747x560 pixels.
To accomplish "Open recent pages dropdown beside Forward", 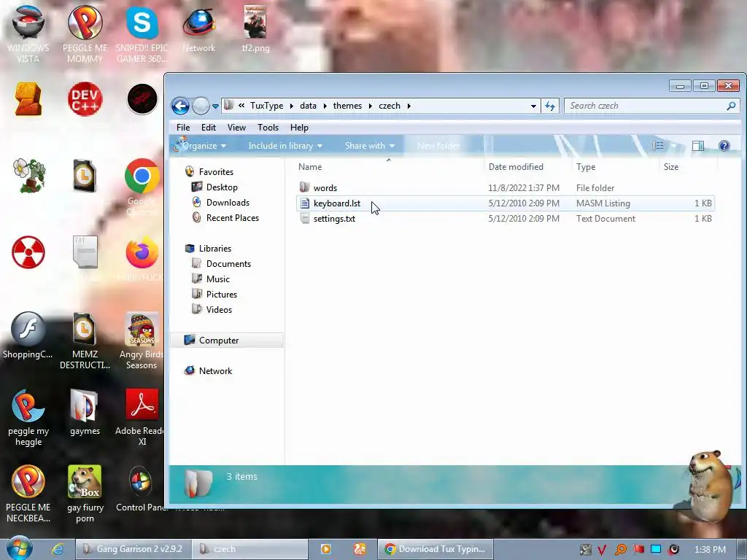I will click(x=215, y=106).
